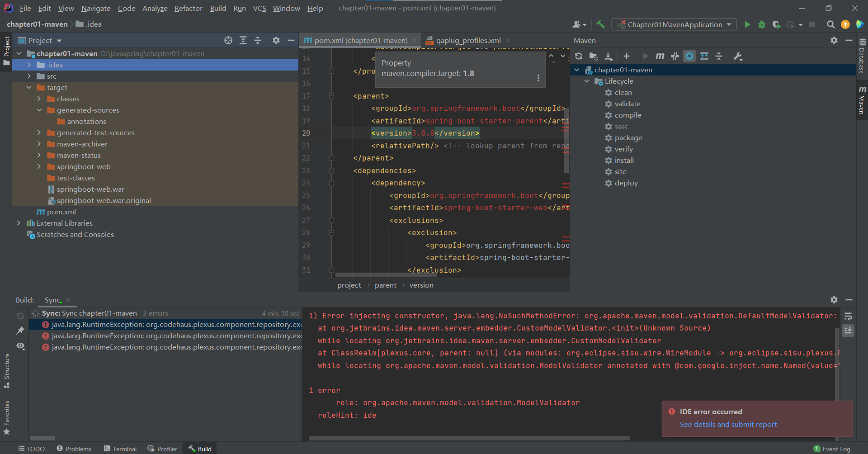
Task: Open the TODO tool window button
Action: click(31, 449)
